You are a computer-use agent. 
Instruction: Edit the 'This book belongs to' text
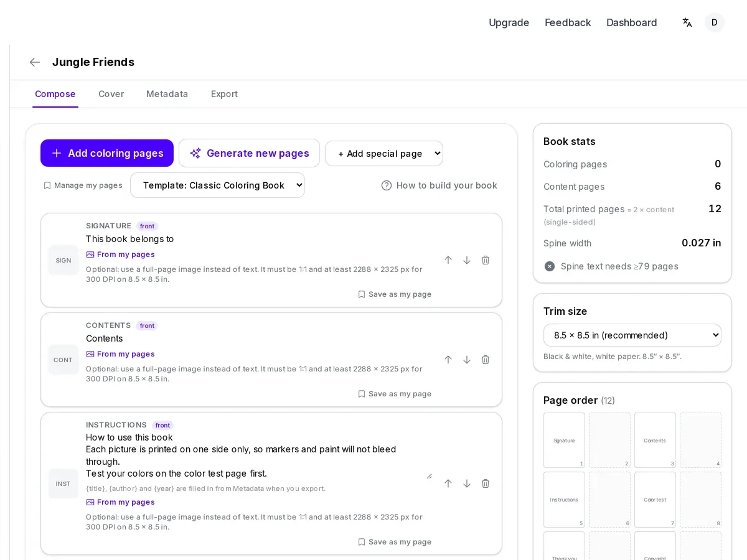click(x=259, y=239)
